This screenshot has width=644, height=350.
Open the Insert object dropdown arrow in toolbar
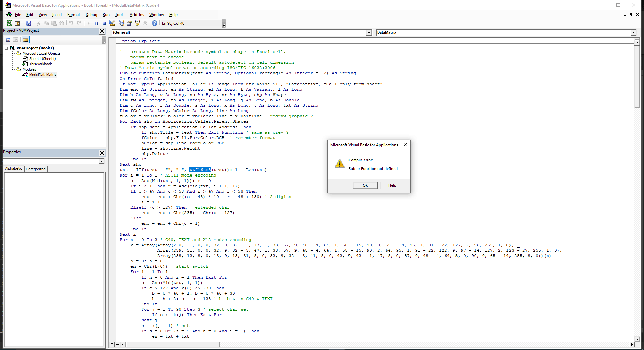coord(23,23)
